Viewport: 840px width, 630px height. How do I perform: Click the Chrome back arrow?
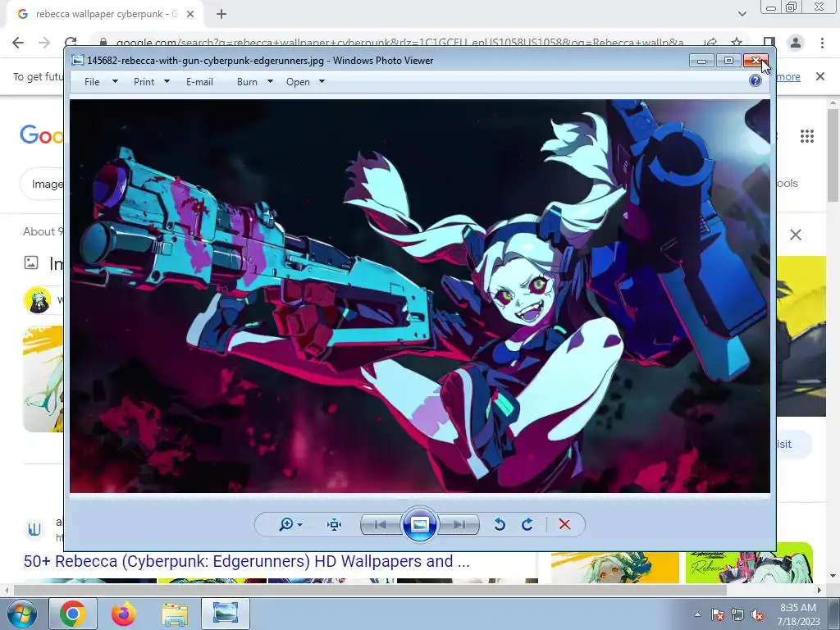pyautogui.click(x=18, y=43)
